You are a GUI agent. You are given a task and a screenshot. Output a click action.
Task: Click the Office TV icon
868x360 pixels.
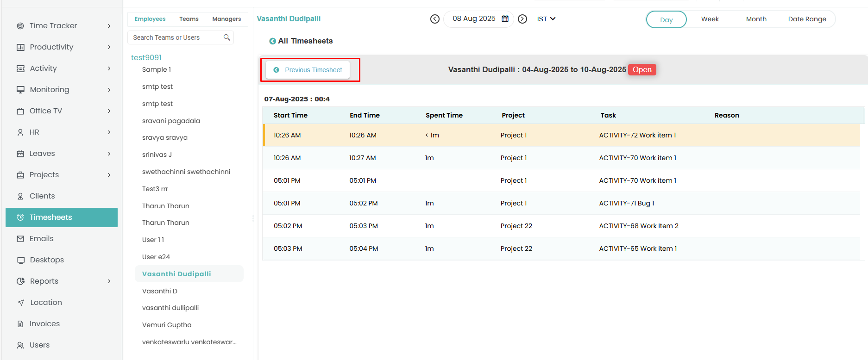pyautogui.click(x=20, y=111)
